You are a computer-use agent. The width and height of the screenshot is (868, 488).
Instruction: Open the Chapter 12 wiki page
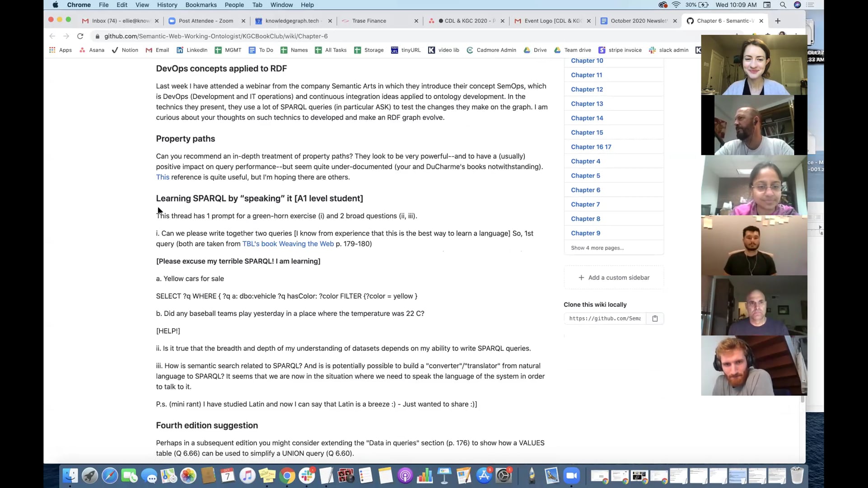pos(587,89)
